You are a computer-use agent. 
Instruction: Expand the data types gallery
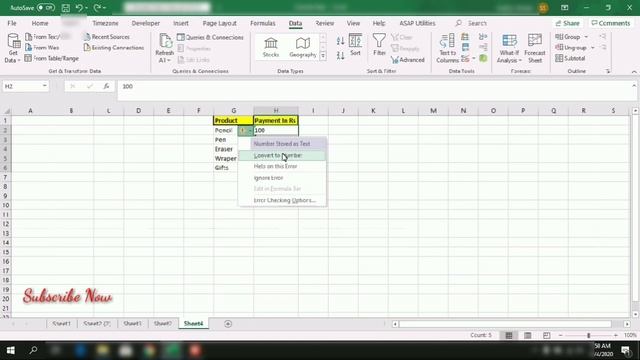coord(323,56)
